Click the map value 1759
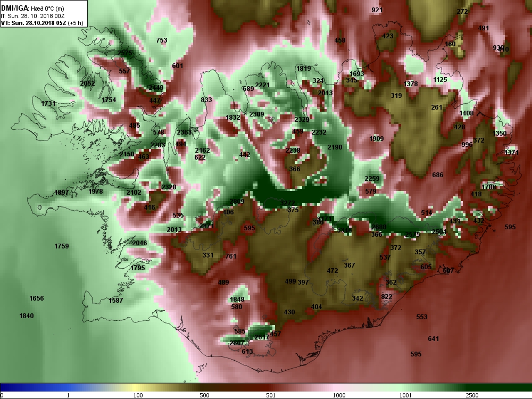The height and width of the screenshot is (399, 532). (x=61, y=246)
